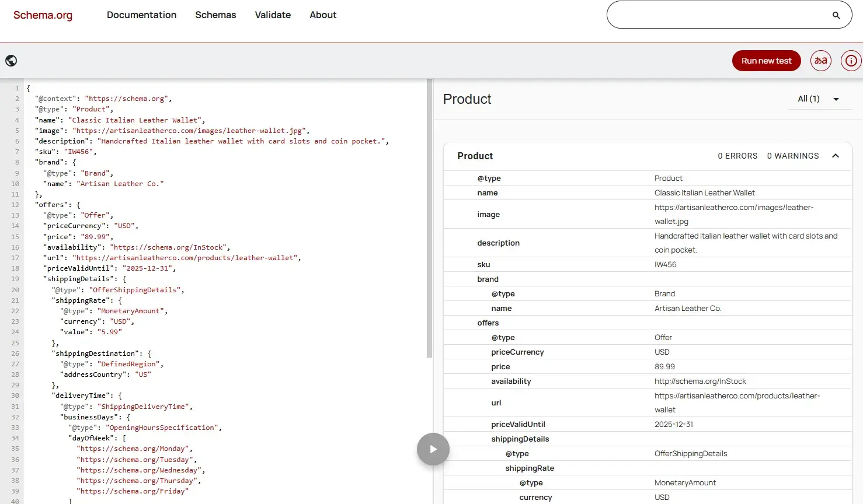This screenshot has width=863, height=504.
Task: Click the search magnifier icon
Action: click(836, 15)
